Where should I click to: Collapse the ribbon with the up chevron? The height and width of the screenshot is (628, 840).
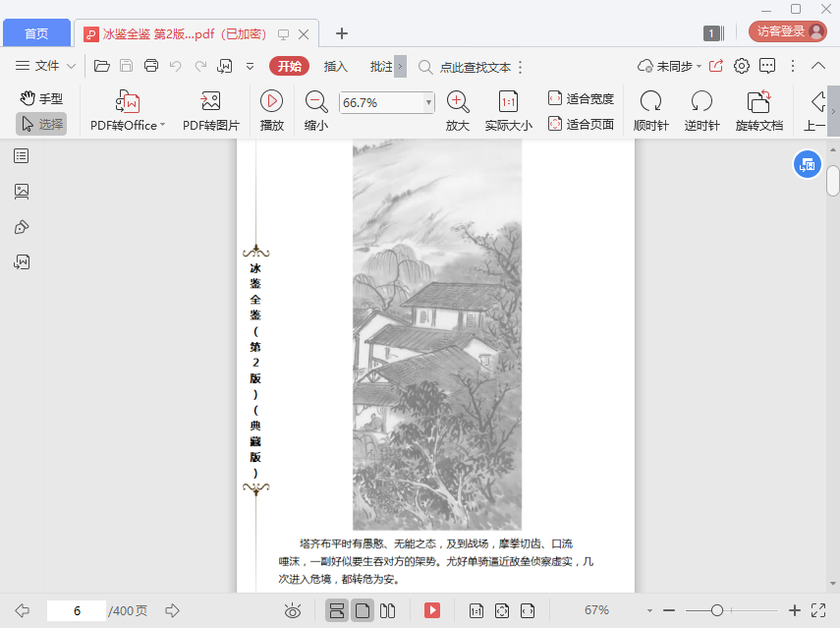(x=818, y=66)
